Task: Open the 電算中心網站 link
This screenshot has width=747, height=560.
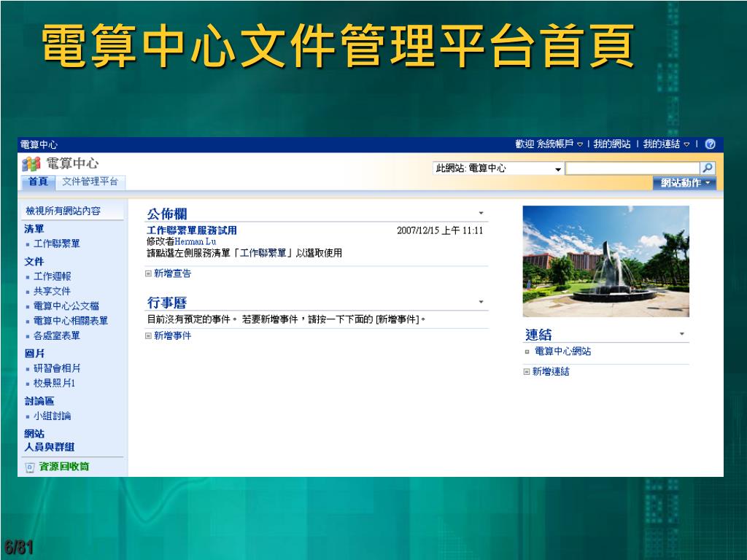Action: [562, 351]
